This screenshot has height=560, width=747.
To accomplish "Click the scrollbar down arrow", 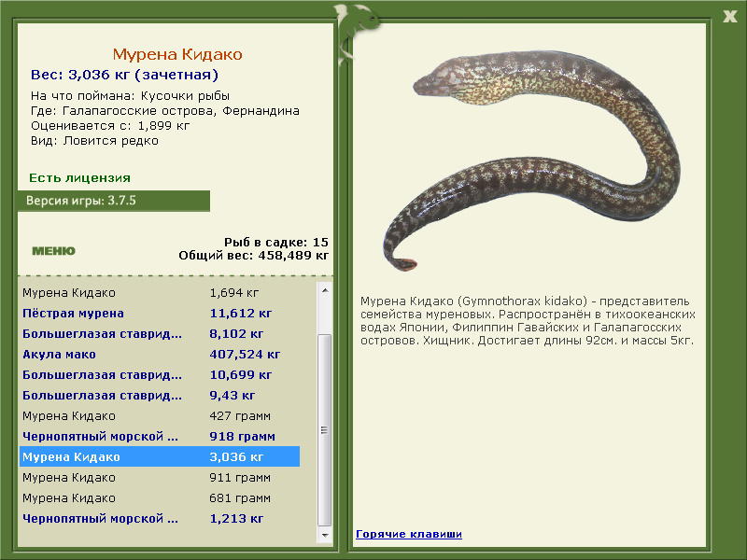I will (325, 535).
